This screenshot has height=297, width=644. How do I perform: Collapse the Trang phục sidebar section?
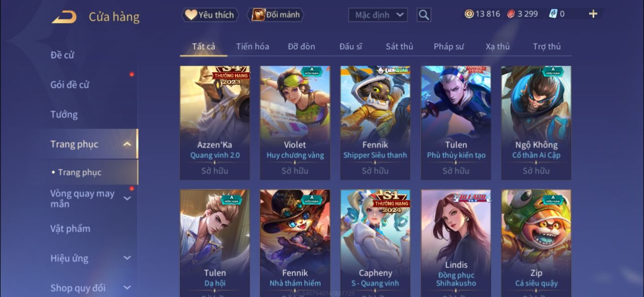[x=127, y=144]
